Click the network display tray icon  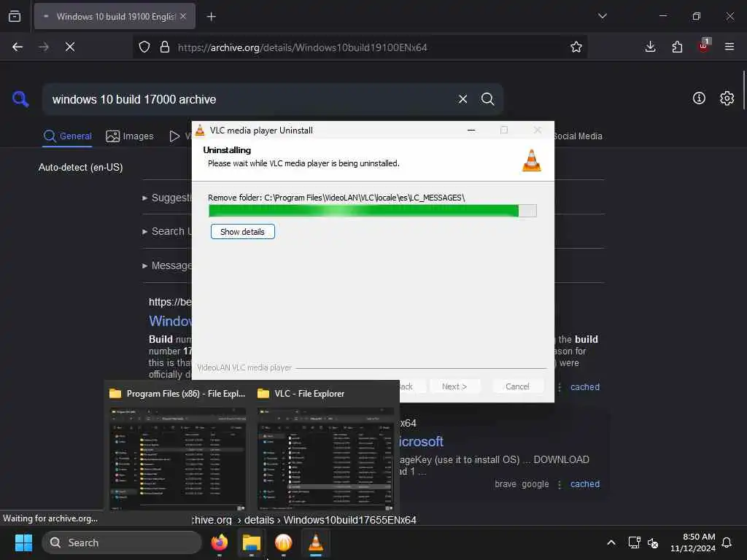pyautogui.click(x=634, y=542)
